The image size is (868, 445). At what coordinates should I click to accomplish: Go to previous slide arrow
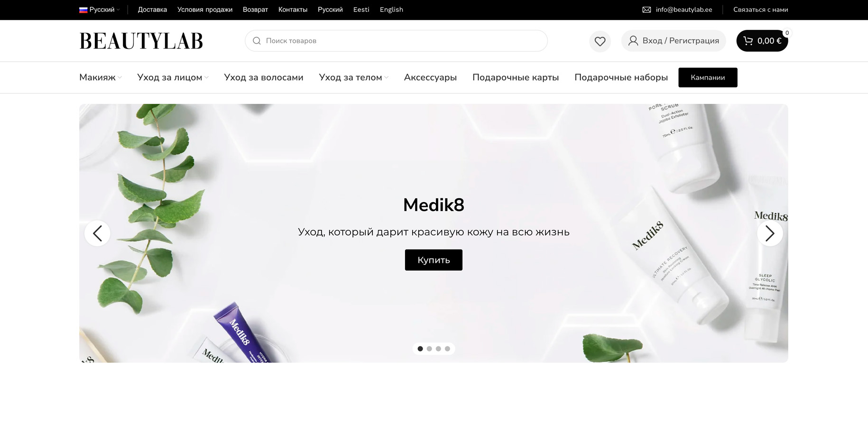[x=97, y=233]
